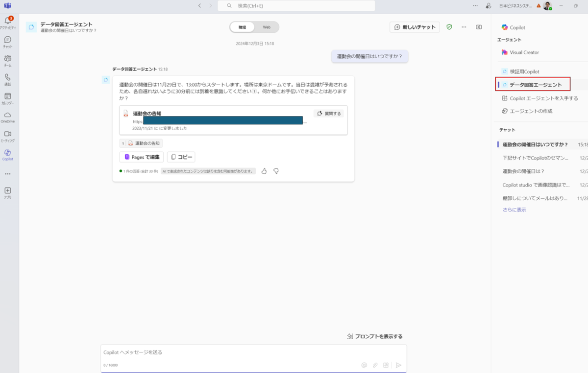Show more apps via the rail ellipsis
The width and height of the screenshot is (588, 373).
point(8,174)
